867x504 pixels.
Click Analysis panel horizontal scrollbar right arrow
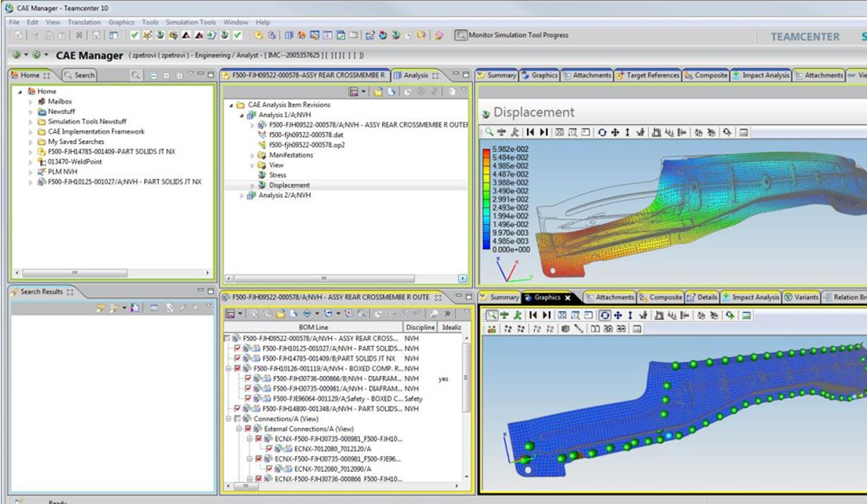pyautogui.click(x=463, y=278)
